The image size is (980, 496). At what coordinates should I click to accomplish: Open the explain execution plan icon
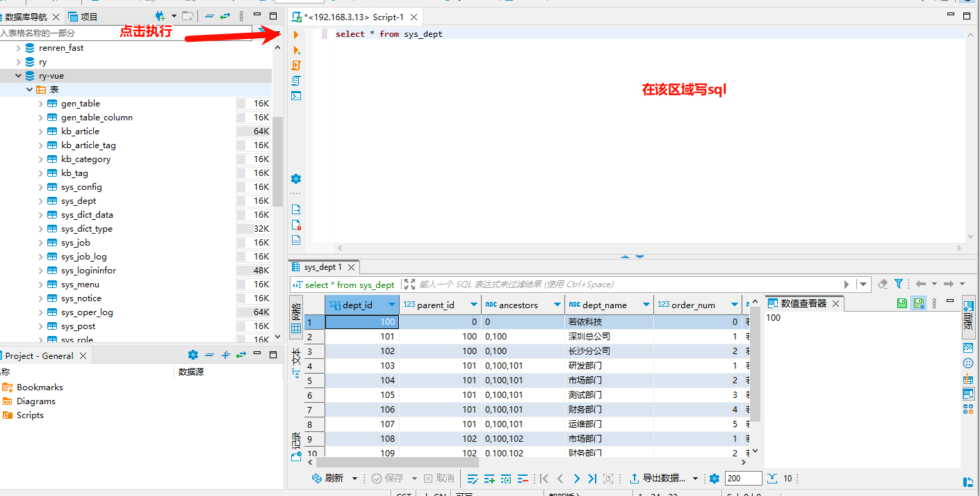click(296, 81)
